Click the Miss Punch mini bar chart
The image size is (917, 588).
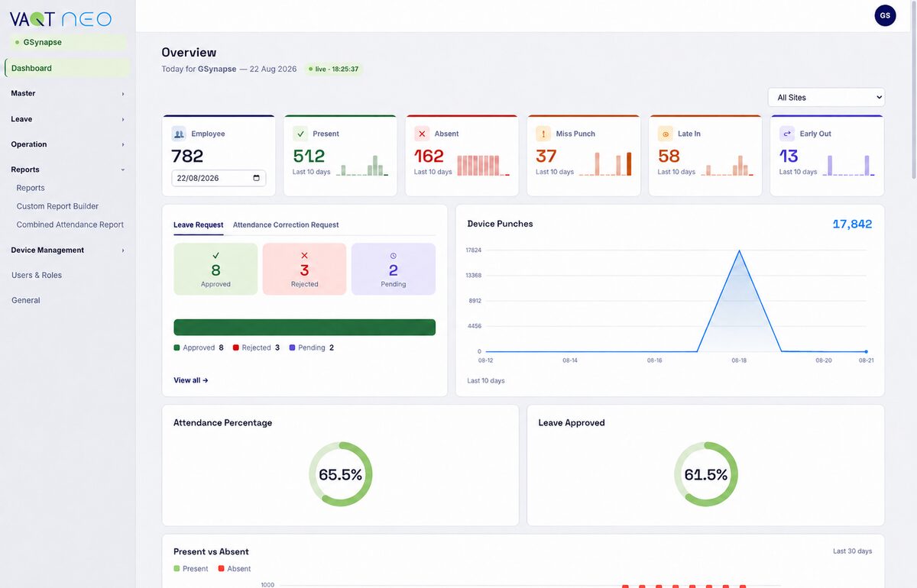click(x=605, y=164)
